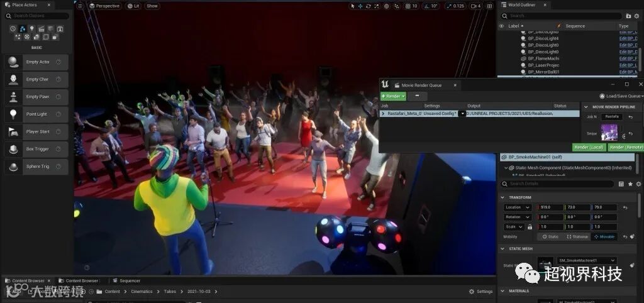Switch to the World Outliner tab
This screenshot has height=303, width=644.
click(x=521, y=5)
